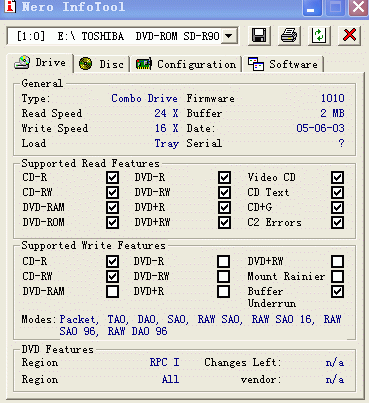
Task: Select the TOSHIBA DVD-ROM drive combo box
Action: tap(122, 36)
